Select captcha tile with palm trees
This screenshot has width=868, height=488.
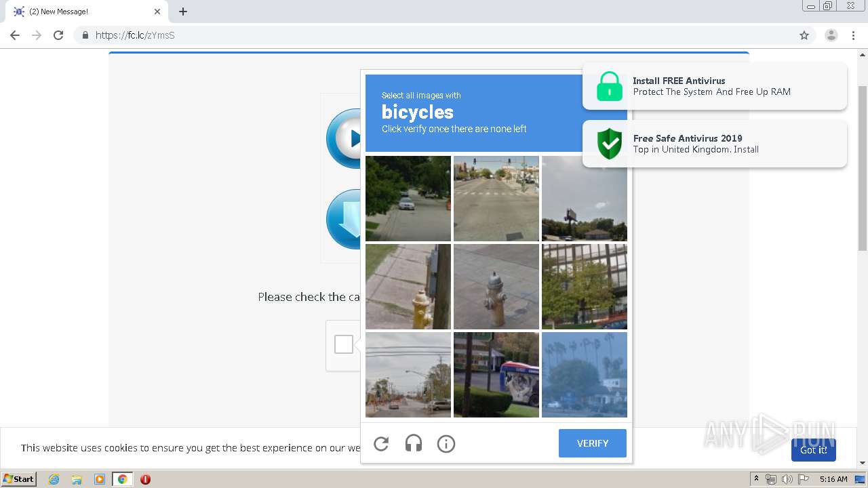click(585, 375)
